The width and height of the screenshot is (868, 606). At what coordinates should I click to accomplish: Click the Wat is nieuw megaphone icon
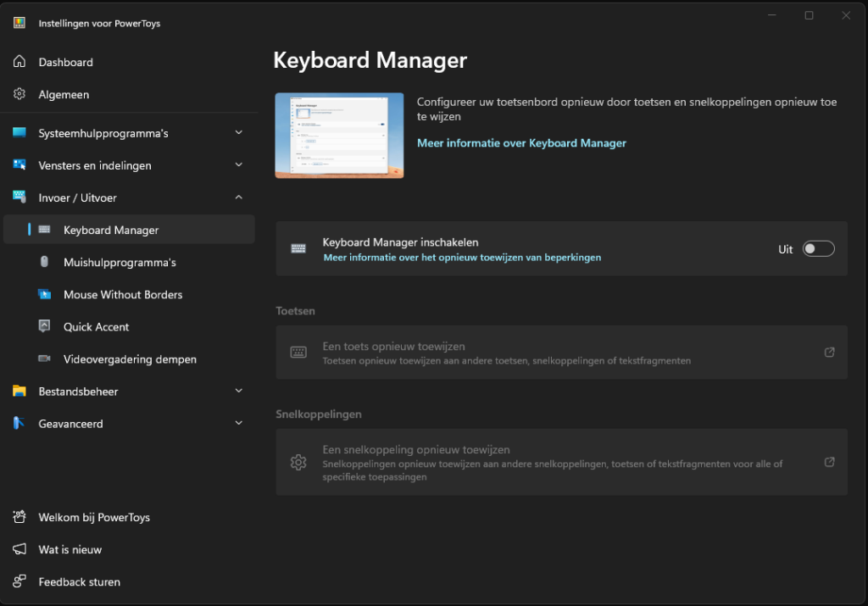coord(19,549)
